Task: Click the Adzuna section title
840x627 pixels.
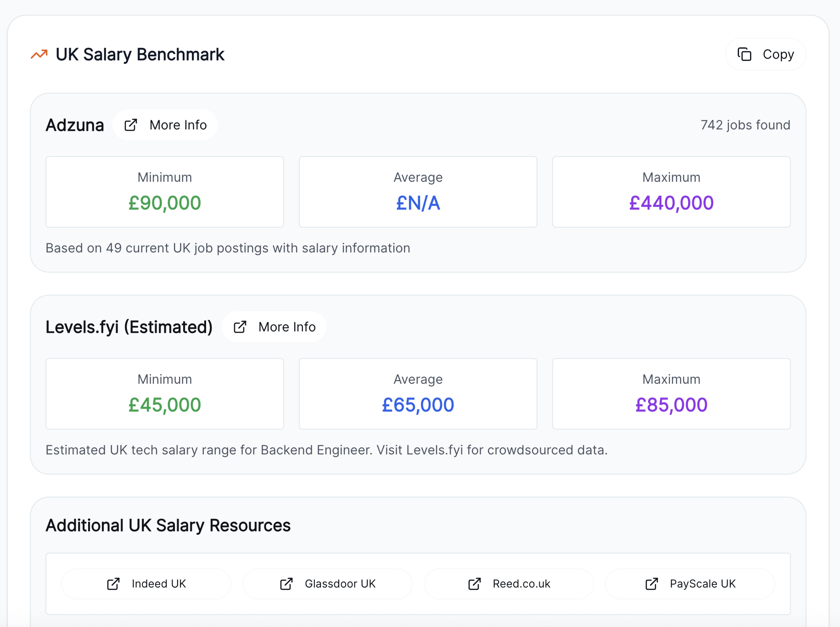Action: [x=75, y=125]
